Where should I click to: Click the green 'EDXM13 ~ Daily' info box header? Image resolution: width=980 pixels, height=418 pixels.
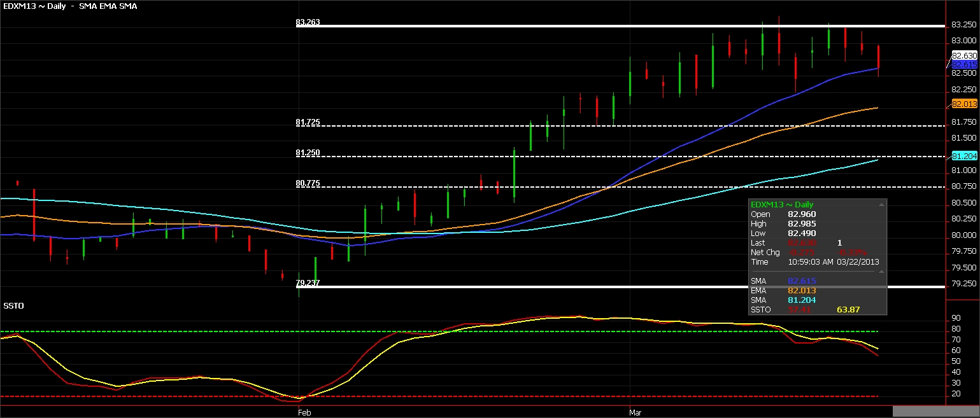(x=782, y=205)
